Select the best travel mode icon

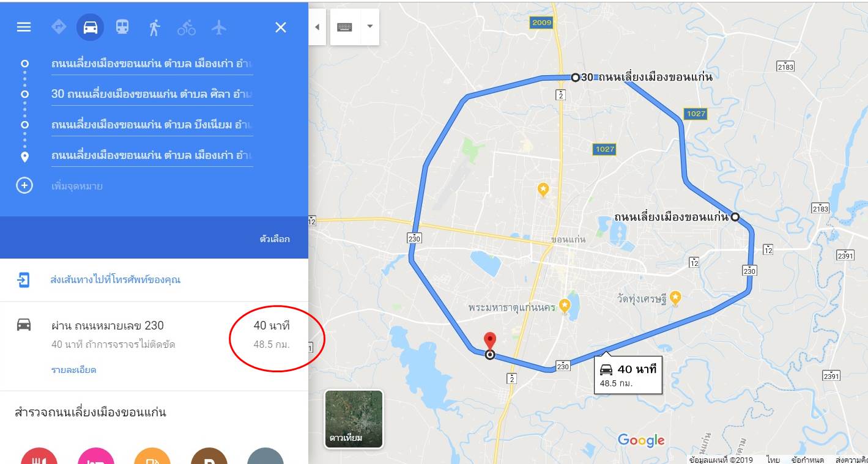click(59, 27)
